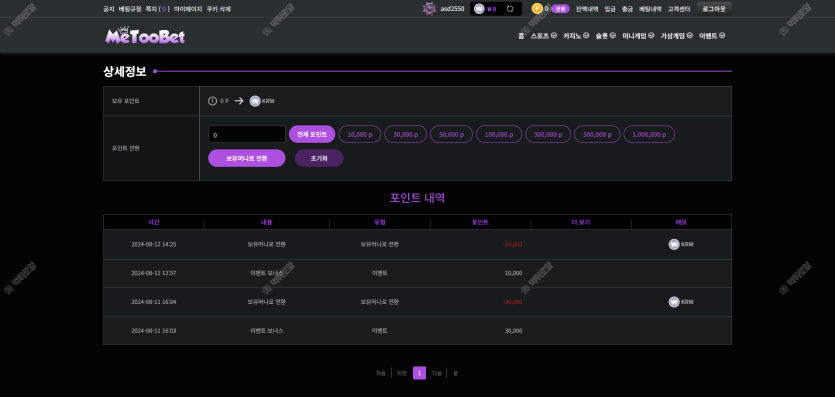The height and width of the screenshot is (397, 835).
Task: Go to 홈 in main navigation
Action: coord(521,36)
